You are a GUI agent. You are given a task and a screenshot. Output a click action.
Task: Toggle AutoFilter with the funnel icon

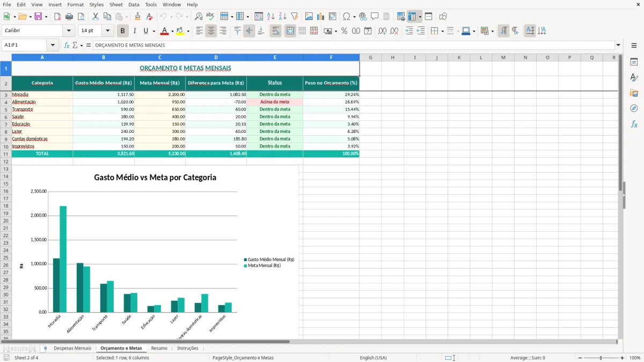coord(295,17)
